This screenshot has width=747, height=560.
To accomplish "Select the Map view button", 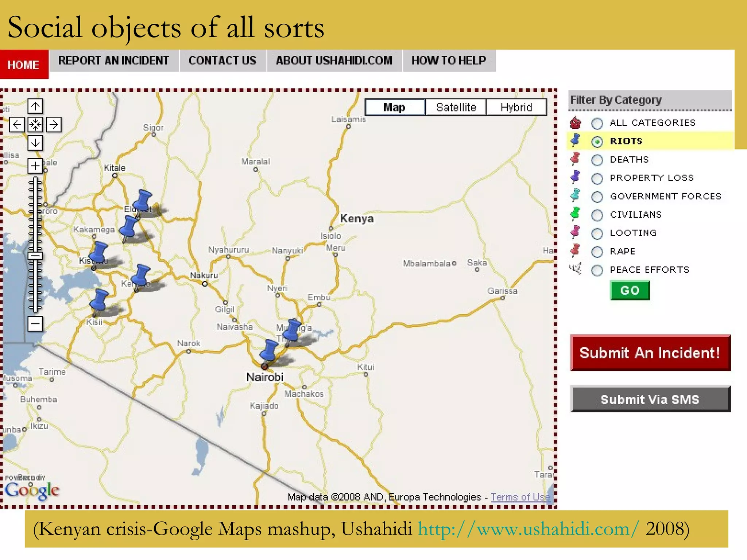I will click(395, 107).
